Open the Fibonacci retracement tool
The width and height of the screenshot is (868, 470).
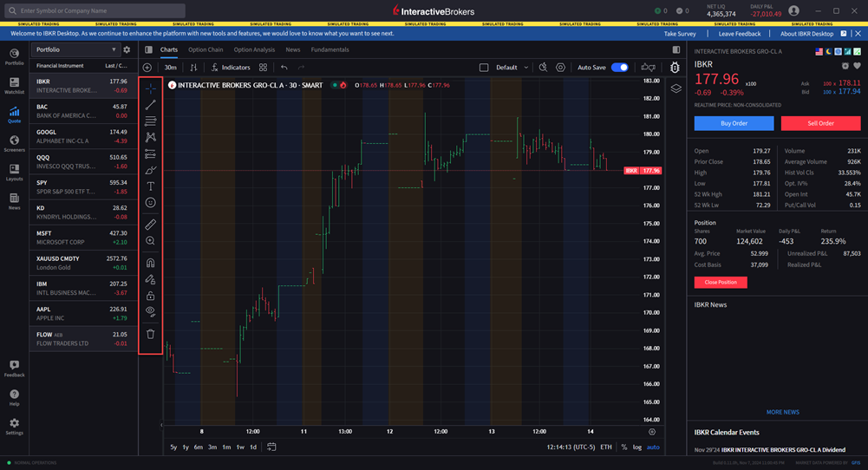(150, 121)
